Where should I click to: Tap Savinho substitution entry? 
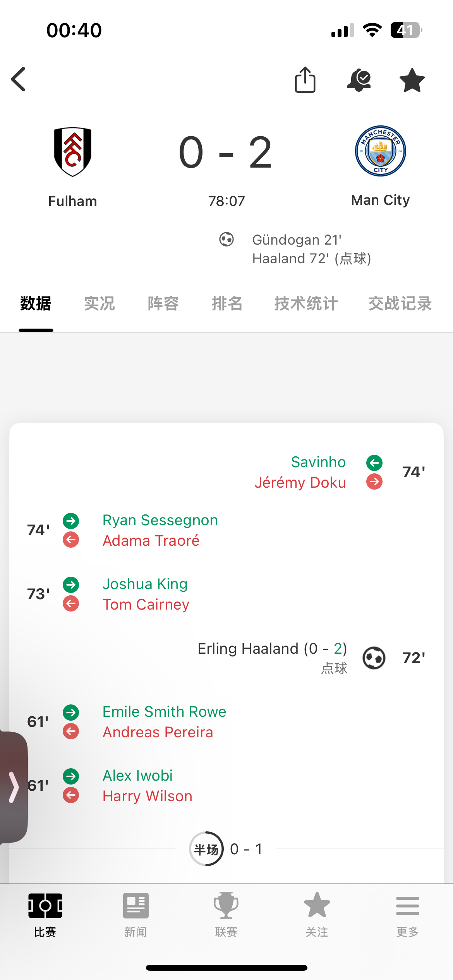[x=318, y=462]
